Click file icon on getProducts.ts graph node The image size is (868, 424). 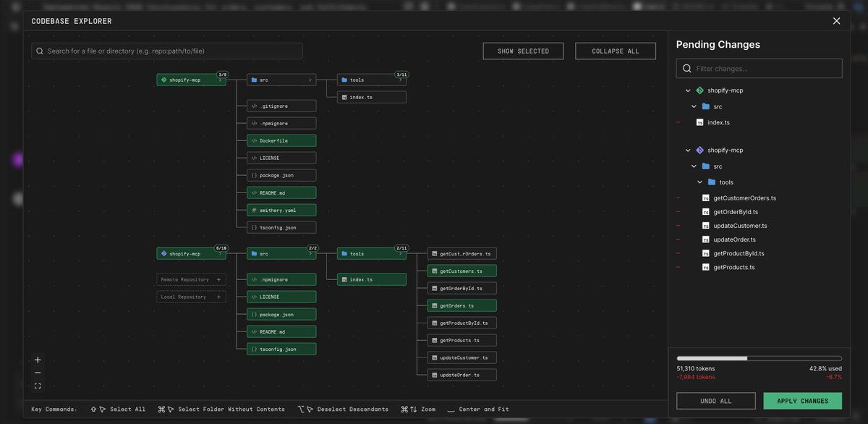pos(434,340)
